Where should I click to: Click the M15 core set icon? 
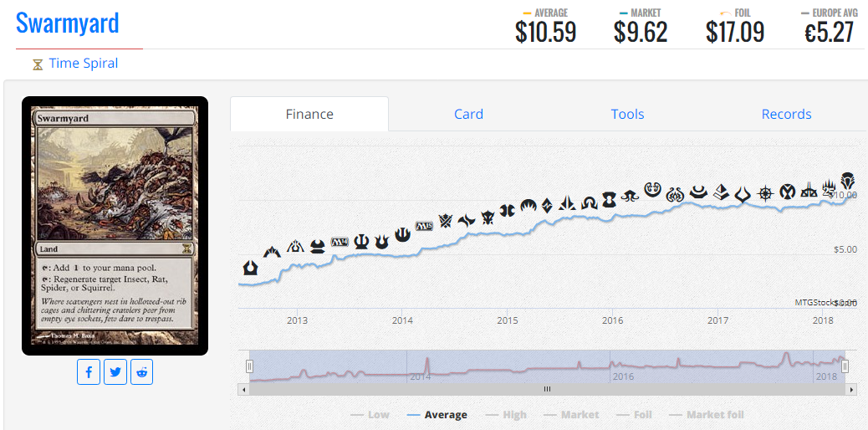[x=423, y=226]
